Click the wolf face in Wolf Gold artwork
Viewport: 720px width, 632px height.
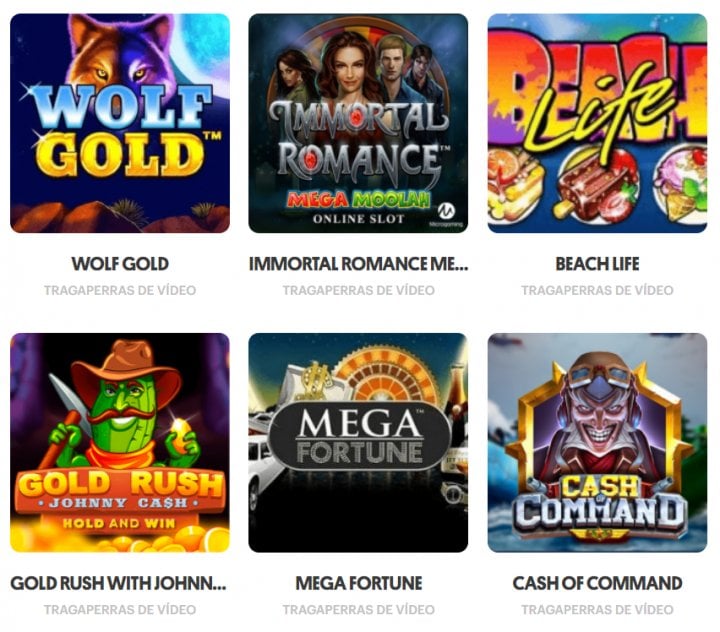pos(120,57)
